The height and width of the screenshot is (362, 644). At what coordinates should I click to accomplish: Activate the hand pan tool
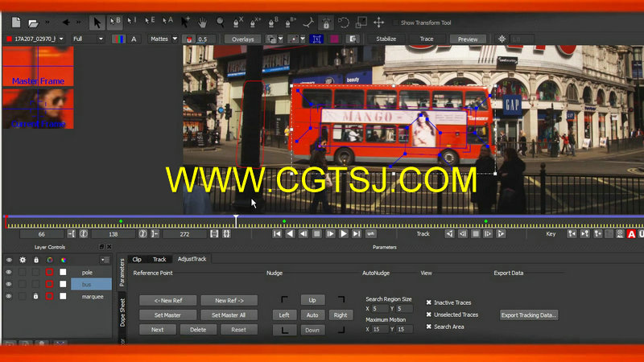click(x=203, y=23)
